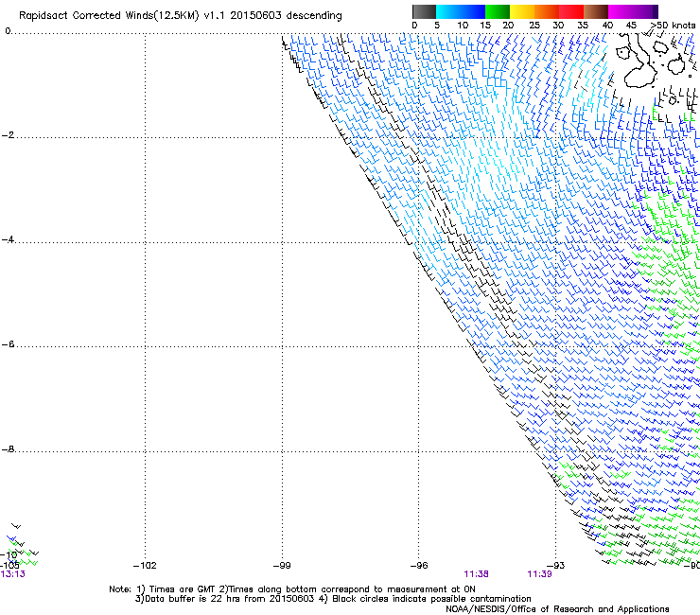This screenshot has width=700, height=615.
Task: Click the gray 0-5 knots legend swatch
Action: (424, 11)
